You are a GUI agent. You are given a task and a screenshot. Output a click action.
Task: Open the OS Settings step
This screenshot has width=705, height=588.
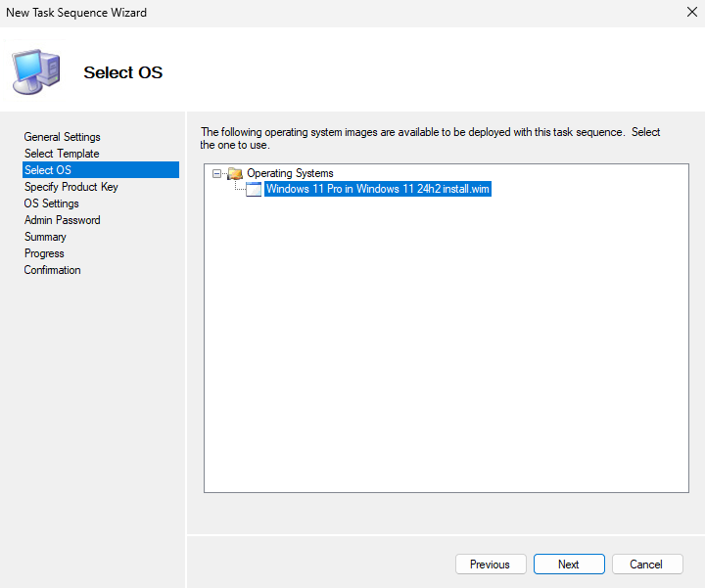tap(52, 204)
